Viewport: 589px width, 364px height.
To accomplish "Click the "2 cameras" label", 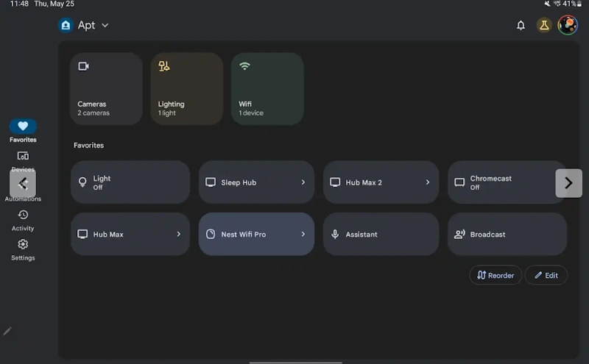I will (94, 113).
